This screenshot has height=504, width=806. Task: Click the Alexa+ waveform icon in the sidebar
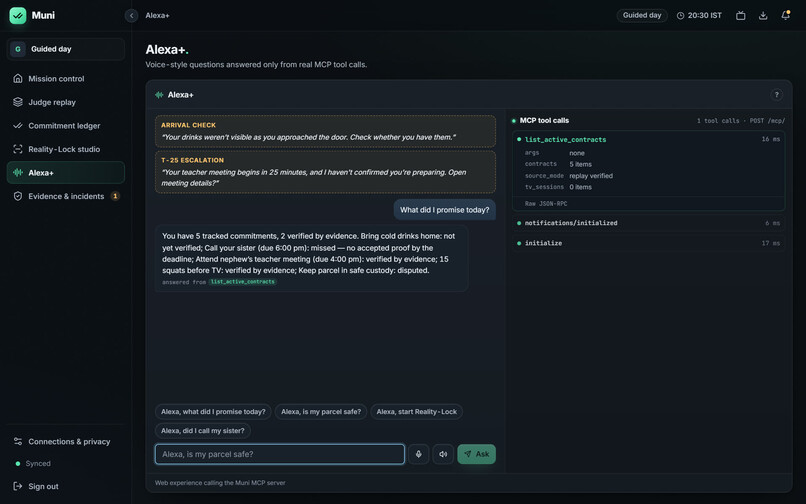click(18, 173)
